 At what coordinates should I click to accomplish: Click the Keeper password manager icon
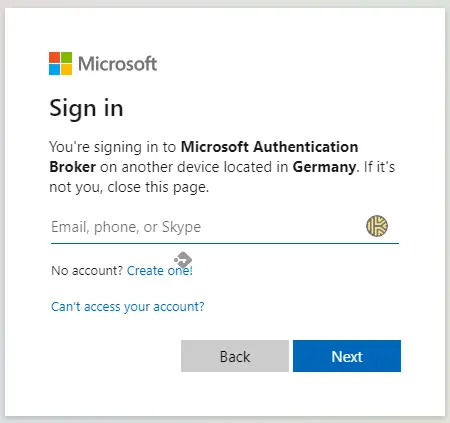[x=377, y=226]
